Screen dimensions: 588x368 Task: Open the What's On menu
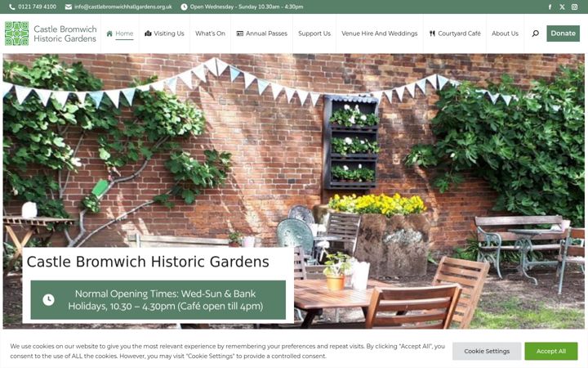click(210, 34)
